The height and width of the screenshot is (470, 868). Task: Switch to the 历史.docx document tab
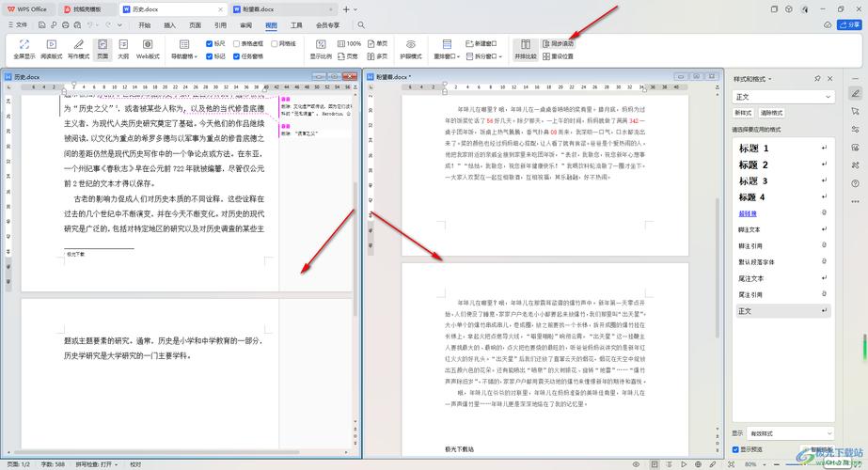point(173,9)
